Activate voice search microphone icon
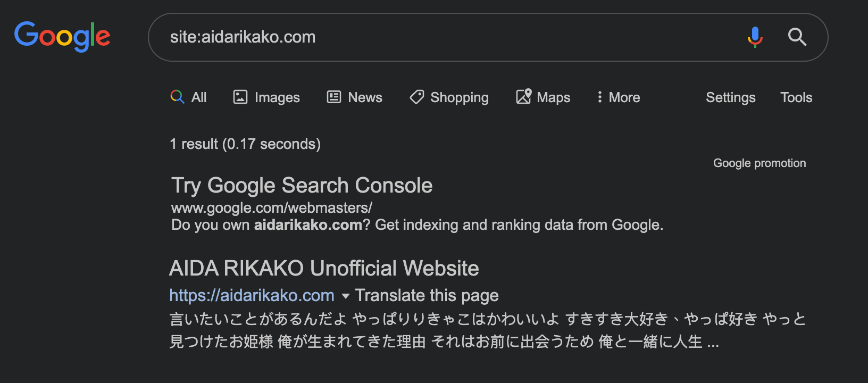Screen dimensions: 868x383 755,37
